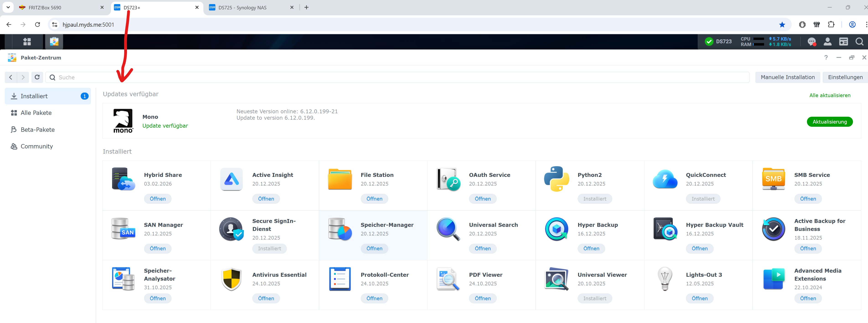
Task: Open the DSM main menu grid icon
Action: (x=27, y=41)
